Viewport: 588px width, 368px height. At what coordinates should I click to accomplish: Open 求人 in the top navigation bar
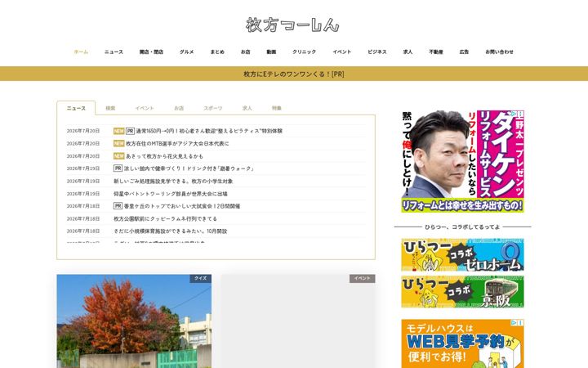point(408,52)
